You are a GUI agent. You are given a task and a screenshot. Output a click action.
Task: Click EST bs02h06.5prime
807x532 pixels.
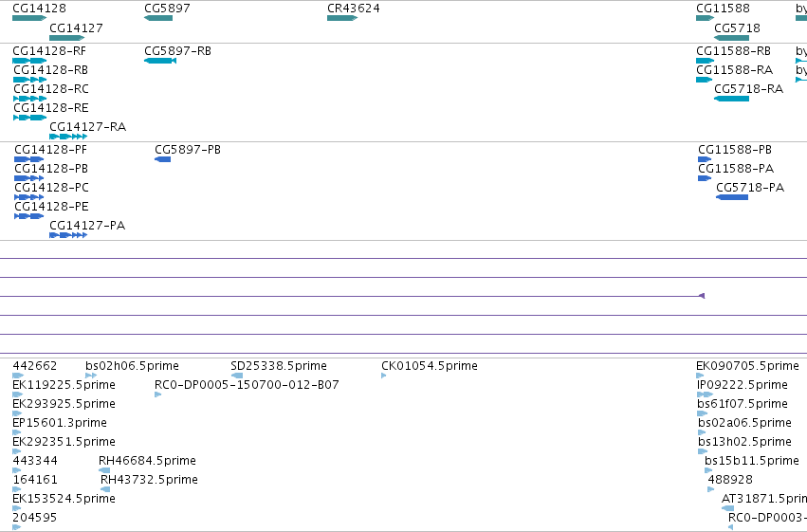tap(91, 376)
